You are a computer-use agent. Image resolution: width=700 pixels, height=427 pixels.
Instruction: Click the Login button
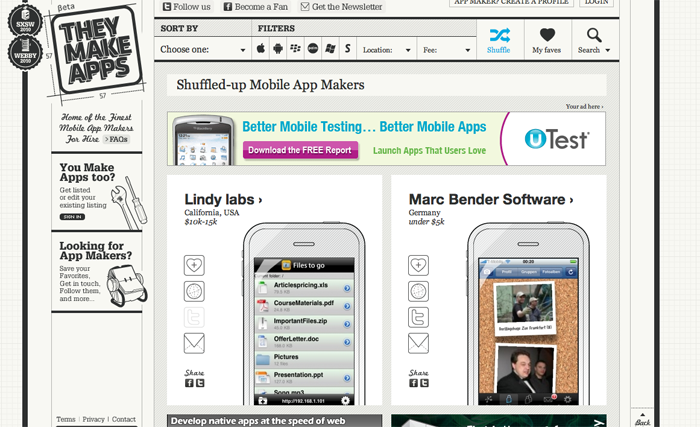(x=596, y=2)
